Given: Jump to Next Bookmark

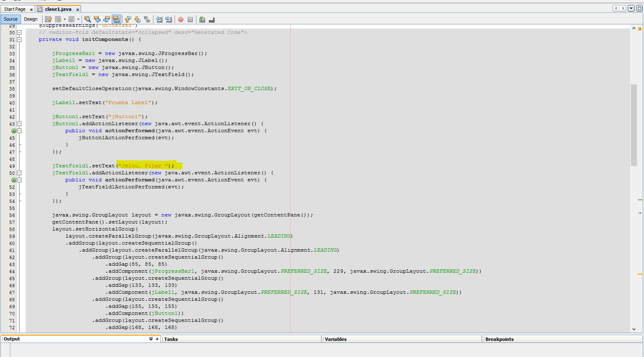Looking at the screenshot, I should (137, 19).
